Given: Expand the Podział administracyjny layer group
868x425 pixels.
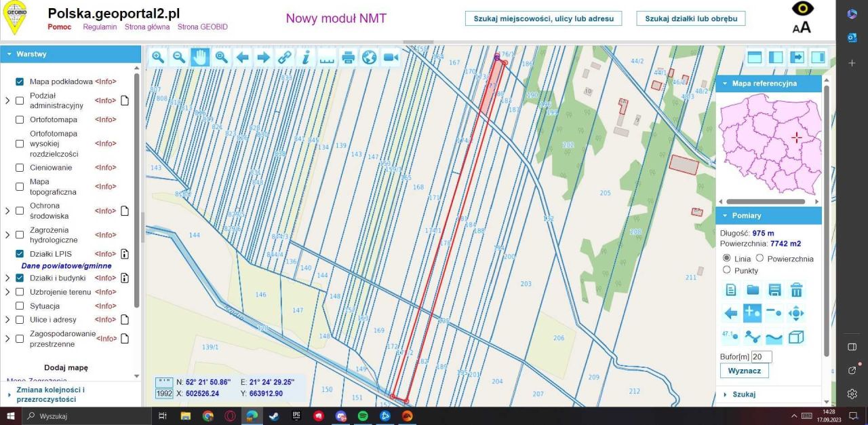Looking at the screenshot, I should [x=7, y=100].
